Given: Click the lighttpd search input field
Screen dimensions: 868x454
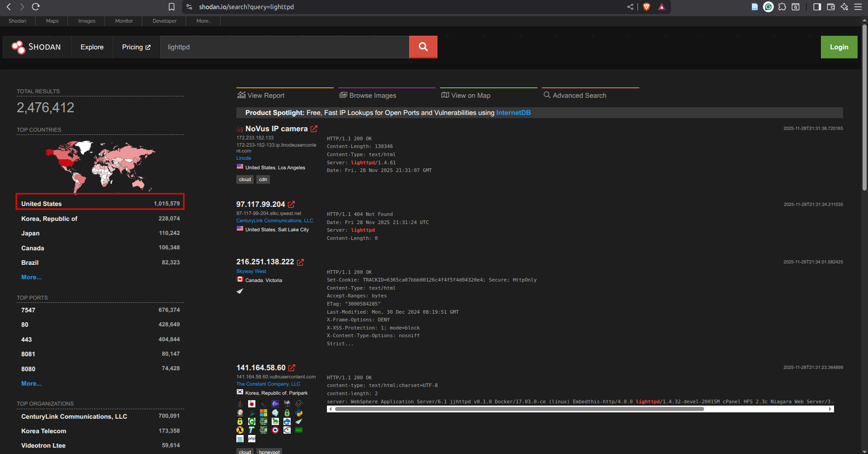Looking at the screenshot, I should (x=284, y=47).
